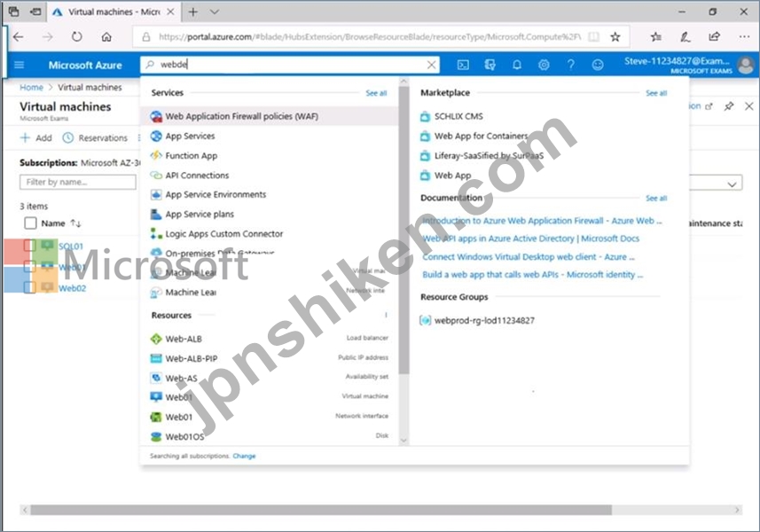Image resolution: width=760 pixels, height=532 pixels.
Task: Click Home in the breadcrumb
Action: (32, 87)
